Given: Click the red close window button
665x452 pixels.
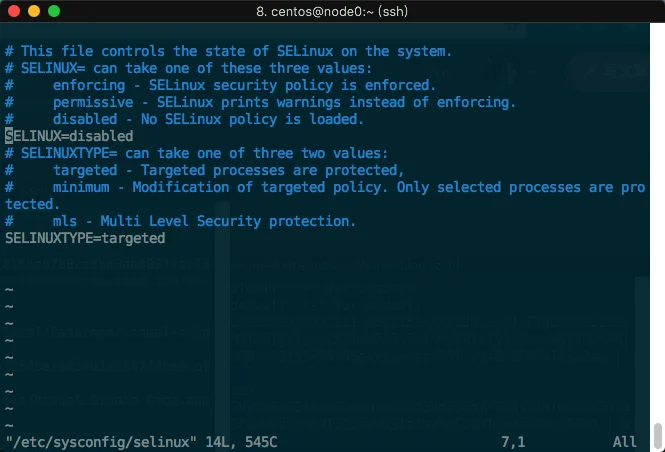Looking at the screenshot, I should pyautogui.click(x=13, y=11).
